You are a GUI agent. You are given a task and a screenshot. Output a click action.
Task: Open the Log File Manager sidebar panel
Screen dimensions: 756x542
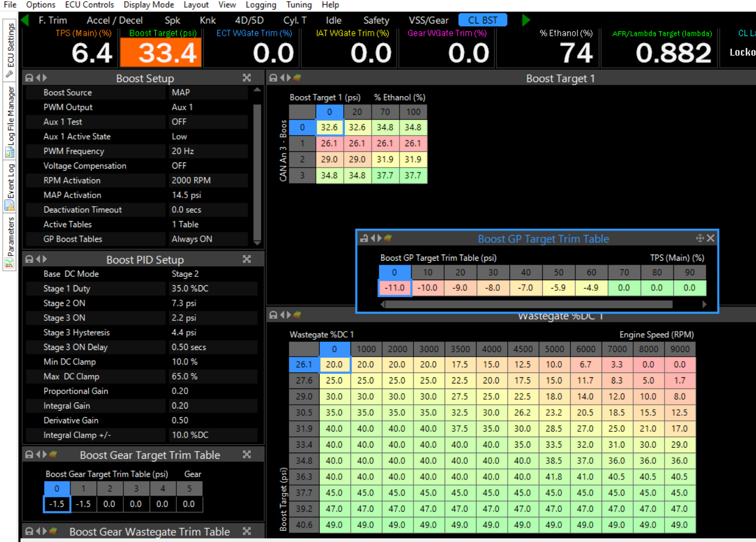pos(10,121)
